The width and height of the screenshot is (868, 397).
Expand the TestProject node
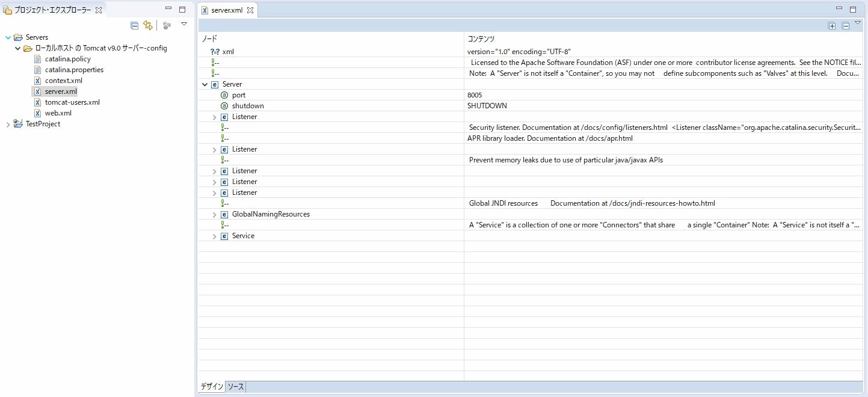tap(7, 124)
